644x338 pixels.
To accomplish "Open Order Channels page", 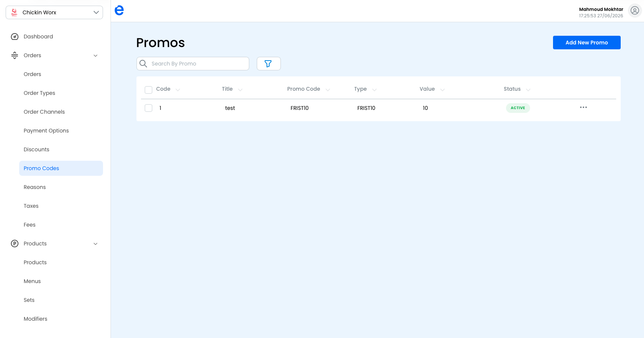I will tap(44, 112).
